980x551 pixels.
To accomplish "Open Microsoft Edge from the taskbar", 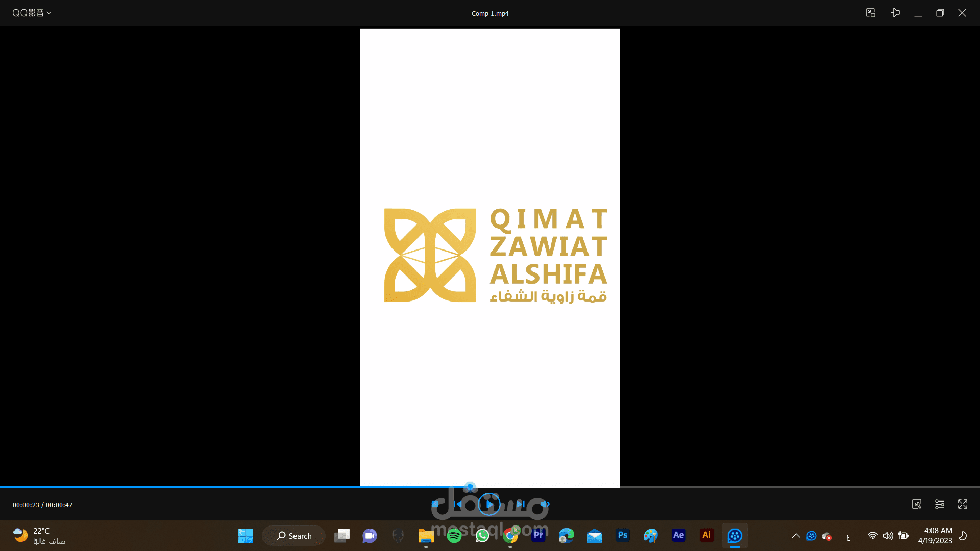I will (567, 536).
